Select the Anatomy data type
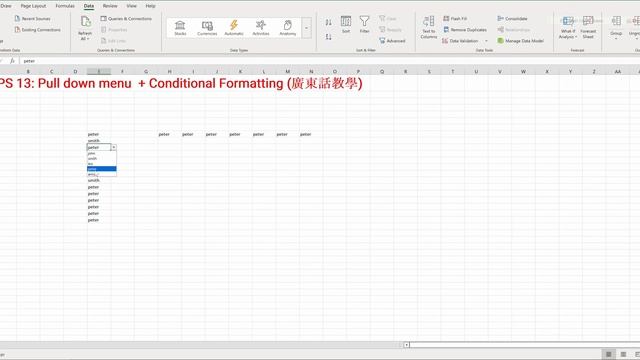This screenshot has width=640, height=360. [288, 28]
